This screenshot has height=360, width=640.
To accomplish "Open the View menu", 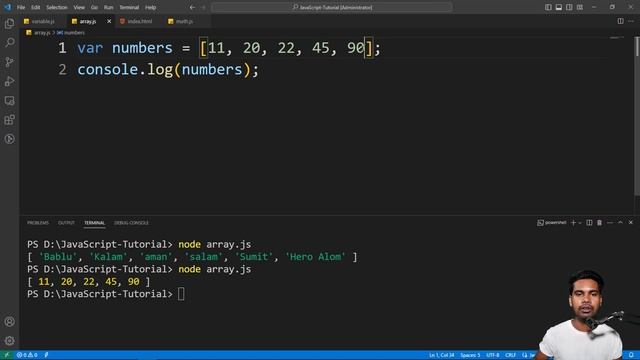I will tap(79, 7).
